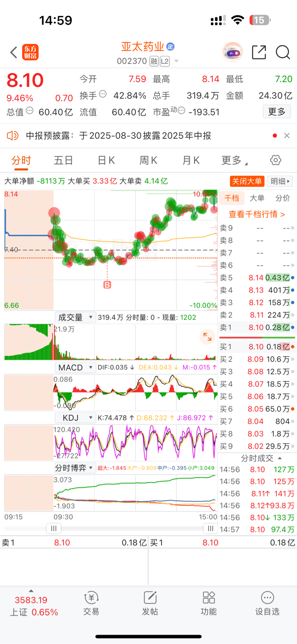Viewport: 297px width, 644px height.
Task: Open the MACD indicator dropdown
Action: tap(75, 367)
